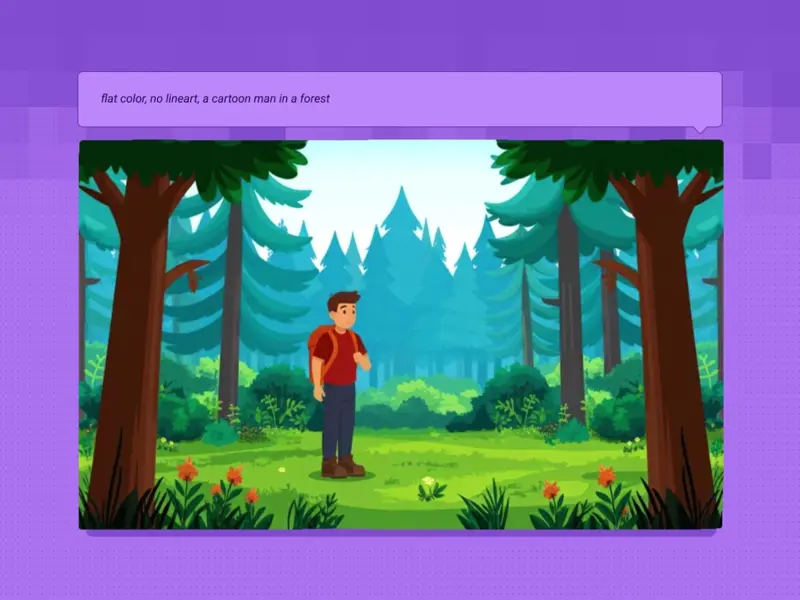Select the generated forest image
The width and height of the screenshot is (800, 600).
400,334
